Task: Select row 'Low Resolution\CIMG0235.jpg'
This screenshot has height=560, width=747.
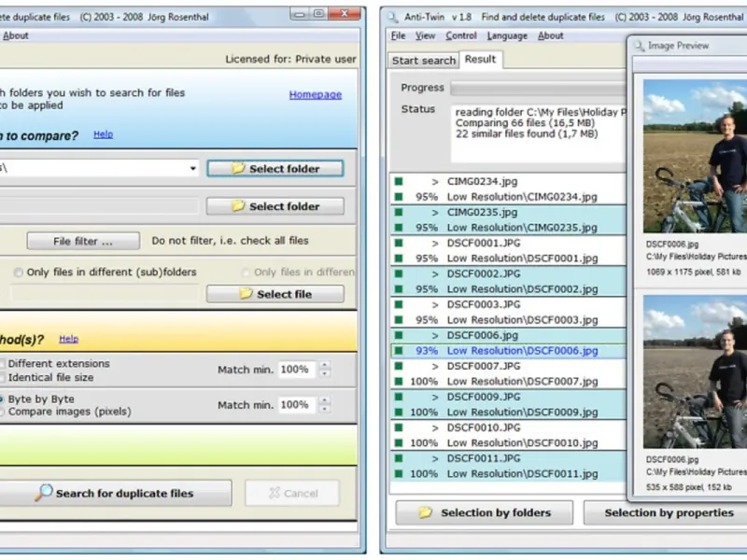Action: click(508, 228)
